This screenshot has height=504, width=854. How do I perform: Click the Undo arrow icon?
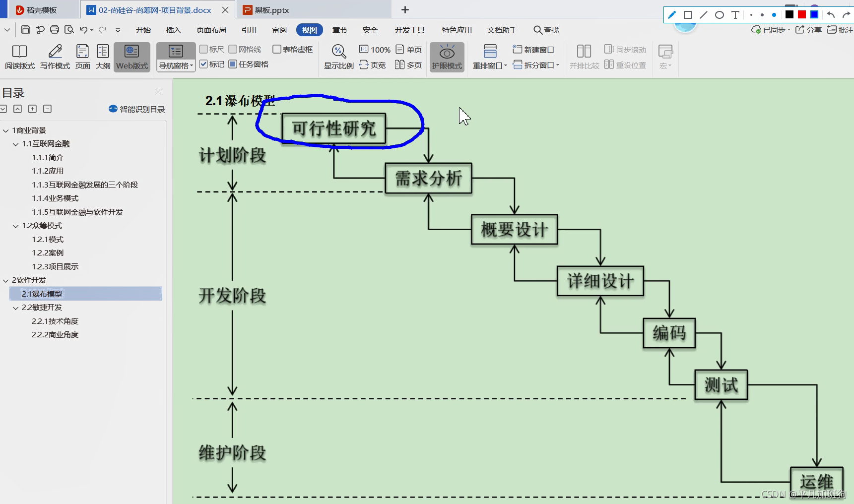point(83,30)
